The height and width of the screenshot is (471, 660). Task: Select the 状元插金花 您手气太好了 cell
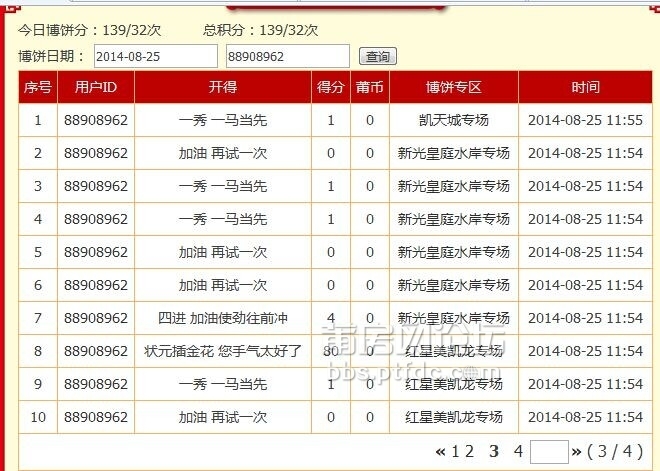coord(223,351)
